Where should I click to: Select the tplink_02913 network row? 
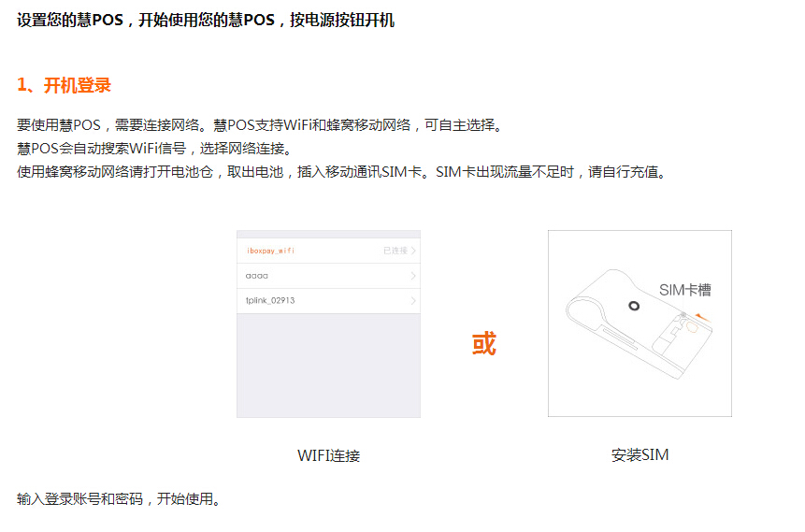328,301
